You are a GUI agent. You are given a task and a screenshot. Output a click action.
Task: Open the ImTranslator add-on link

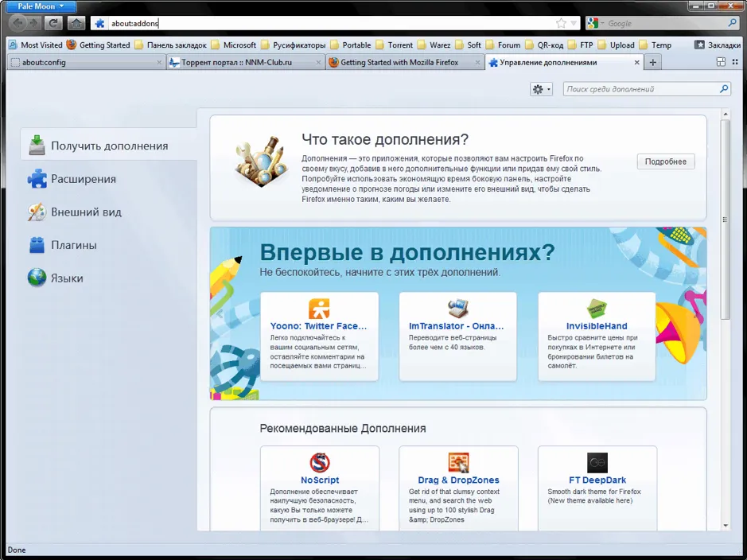click(x=456, y=326)
